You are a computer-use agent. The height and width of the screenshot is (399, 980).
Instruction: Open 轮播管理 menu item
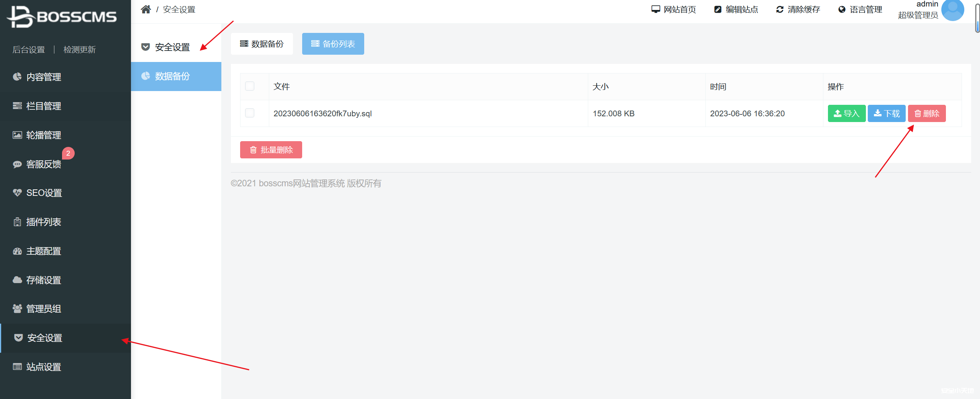[65, 135]
